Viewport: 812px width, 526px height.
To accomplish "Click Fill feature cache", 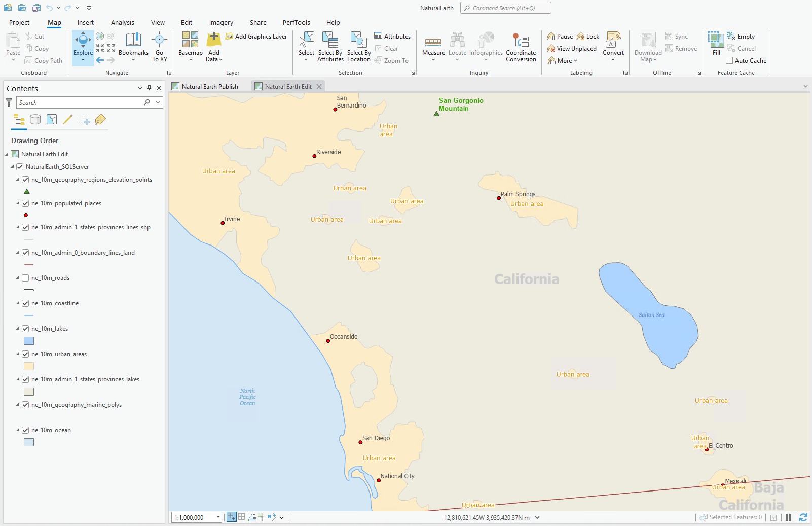I will click(x=716, y=43).
